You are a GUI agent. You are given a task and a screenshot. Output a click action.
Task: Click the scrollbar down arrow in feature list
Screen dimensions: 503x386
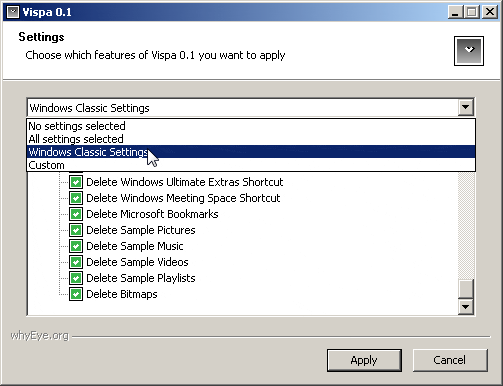point(465,307)
